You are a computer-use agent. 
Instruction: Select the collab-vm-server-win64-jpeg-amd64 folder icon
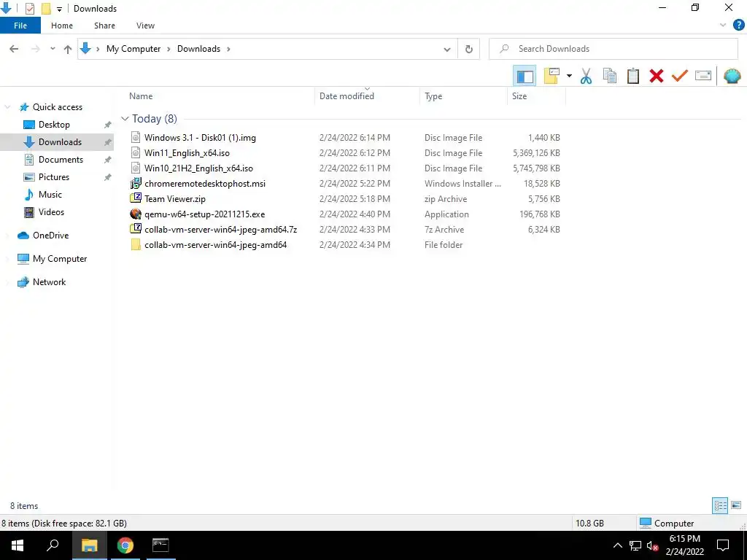[x=136, y=245]
